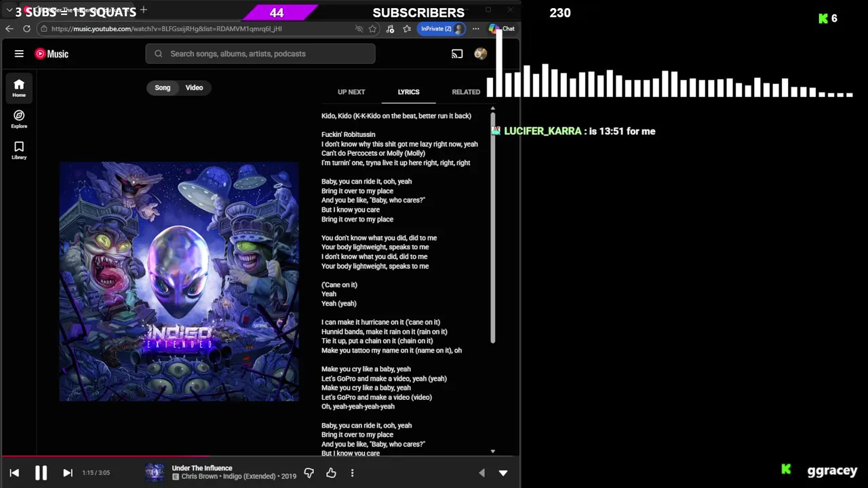868x488 pixels.
Task: Click the small album thumbnail in player bar
Action: tap(155, 472)
